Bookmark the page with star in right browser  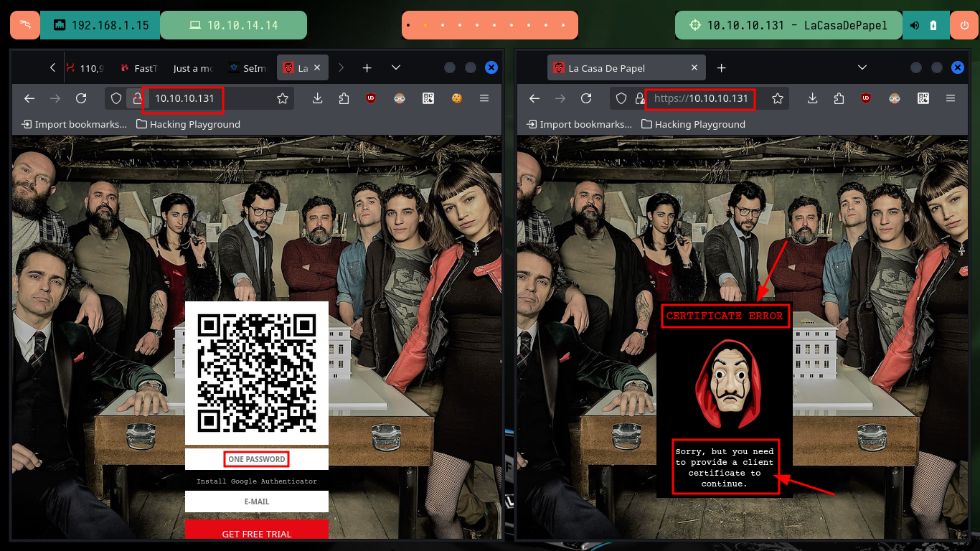(x=777, y=98)
